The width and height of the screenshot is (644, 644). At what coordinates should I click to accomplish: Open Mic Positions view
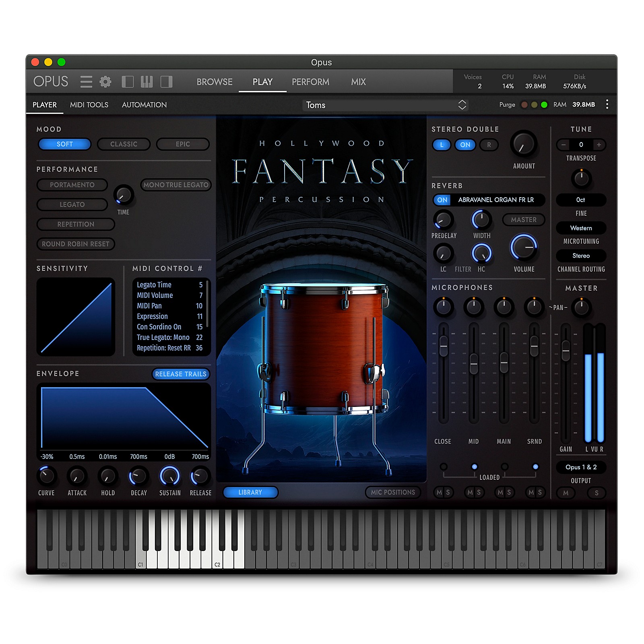[393, 492]
